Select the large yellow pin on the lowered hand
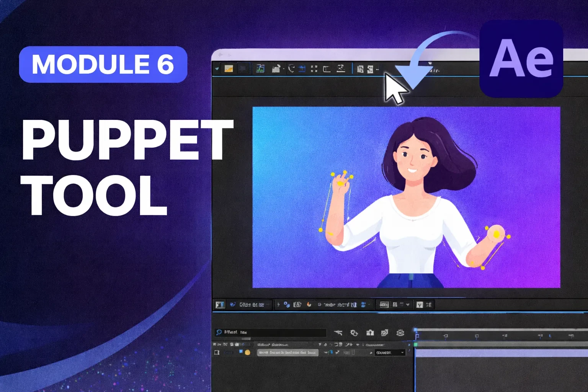Screen dimensions: 588x392 497,234
